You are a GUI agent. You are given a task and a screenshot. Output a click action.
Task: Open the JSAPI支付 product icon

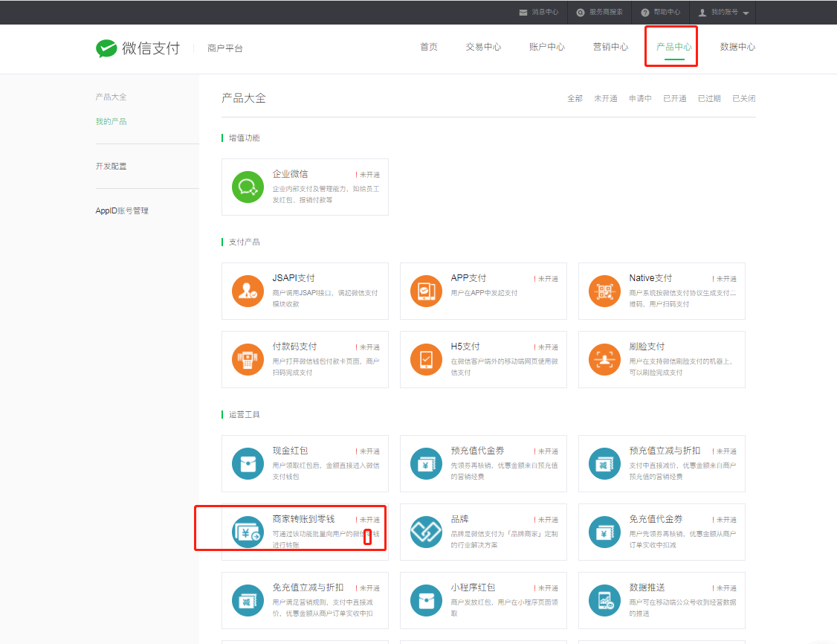point(248,291)
